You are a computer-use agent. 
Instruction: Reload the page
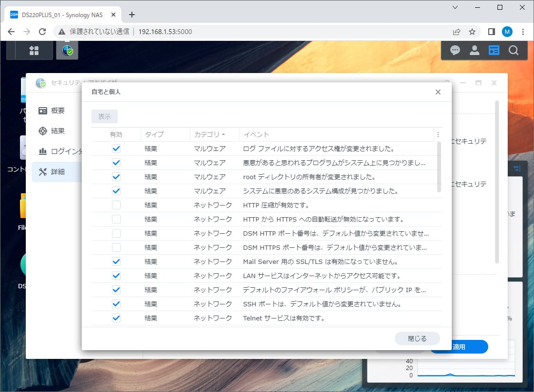[x=42, y=32]
